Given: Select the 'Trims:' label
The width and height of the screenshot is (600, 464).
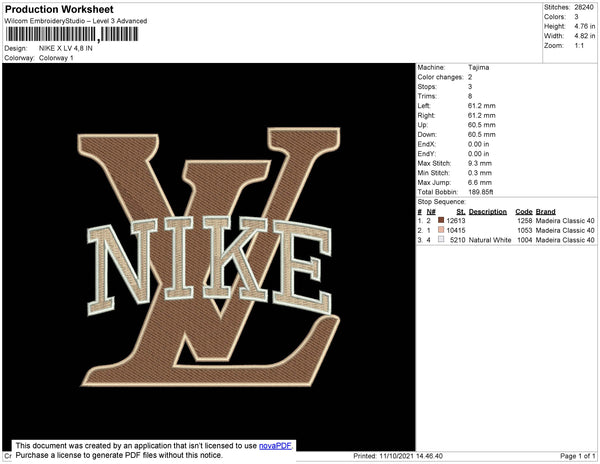Looking at the screenshot, I should click(427, 96).
